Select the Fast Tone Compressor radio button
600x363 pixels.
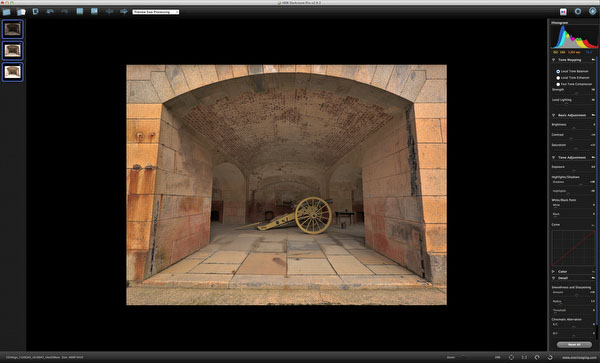(x=558, y=84)
